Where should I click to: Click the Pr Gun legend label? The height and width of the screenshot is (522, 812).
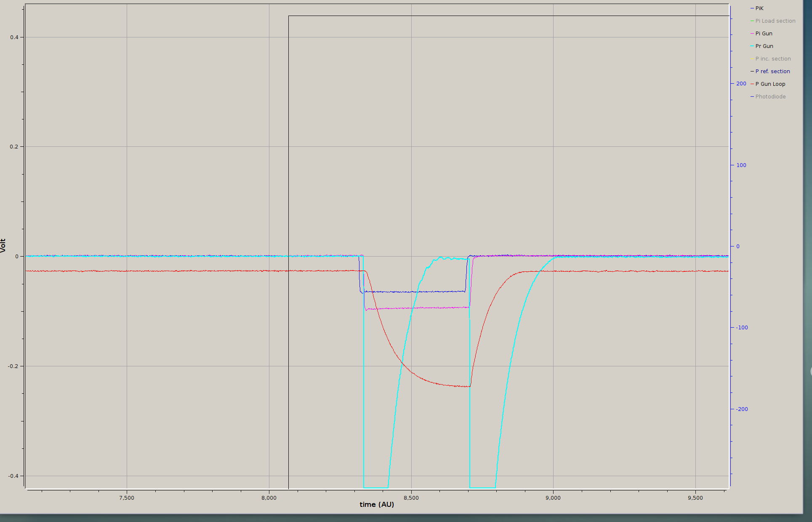764,46
